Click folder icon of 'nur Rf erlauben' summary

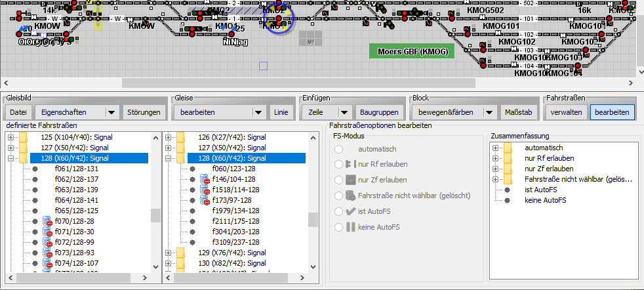[x=508, y=158]
